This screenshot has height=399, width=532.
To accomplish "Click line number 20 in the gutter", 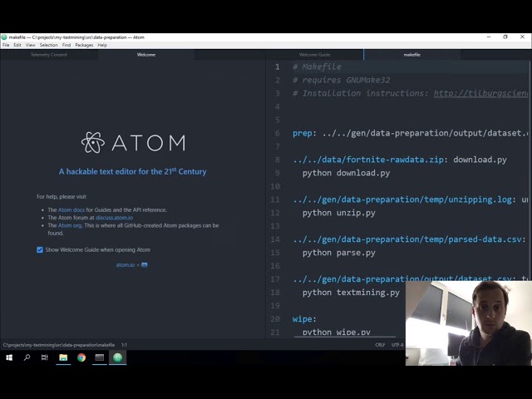I will pos(275,319).
